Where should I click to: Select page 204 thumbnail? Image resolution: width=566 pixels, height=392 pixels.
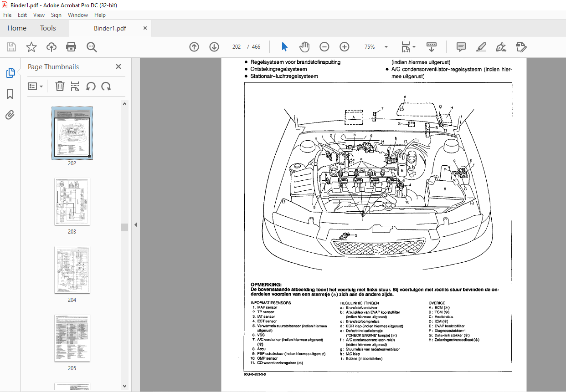click(72, 270)
